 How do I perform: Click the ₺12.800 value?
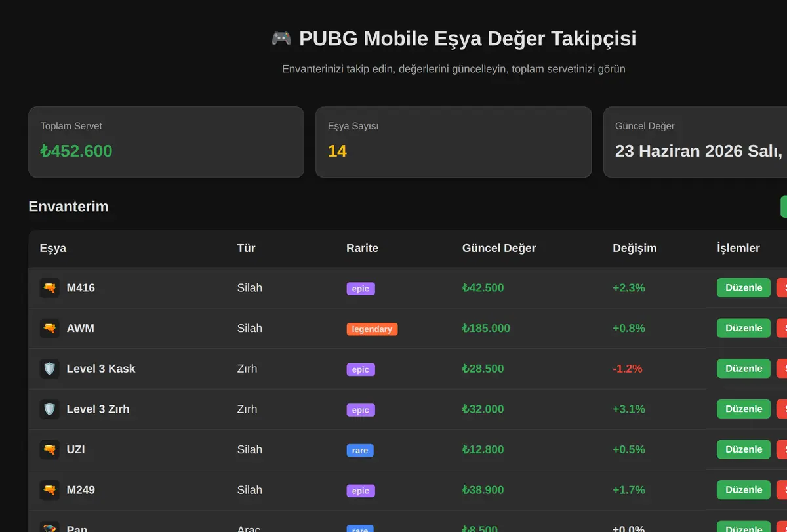tap(483, 449)
